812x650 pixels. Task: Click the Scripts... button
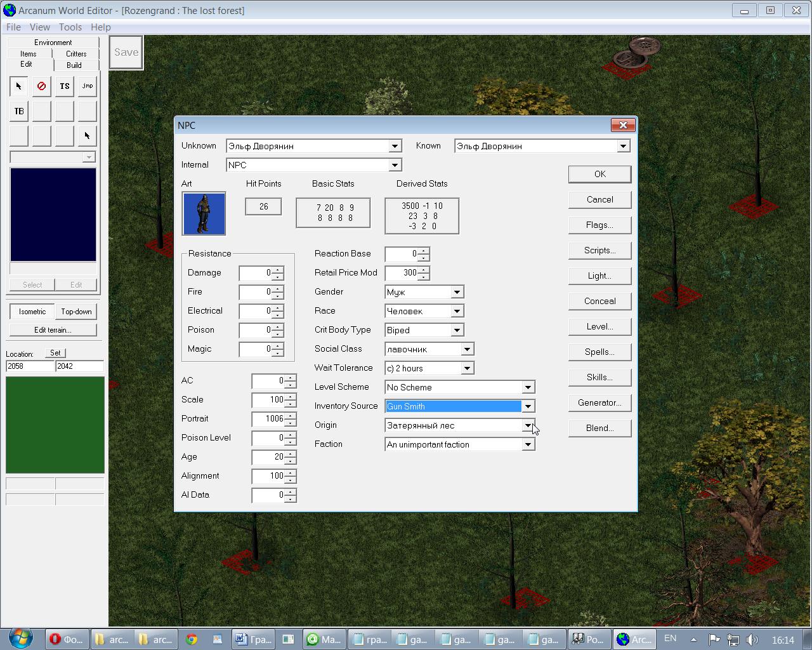pos(599,250)
